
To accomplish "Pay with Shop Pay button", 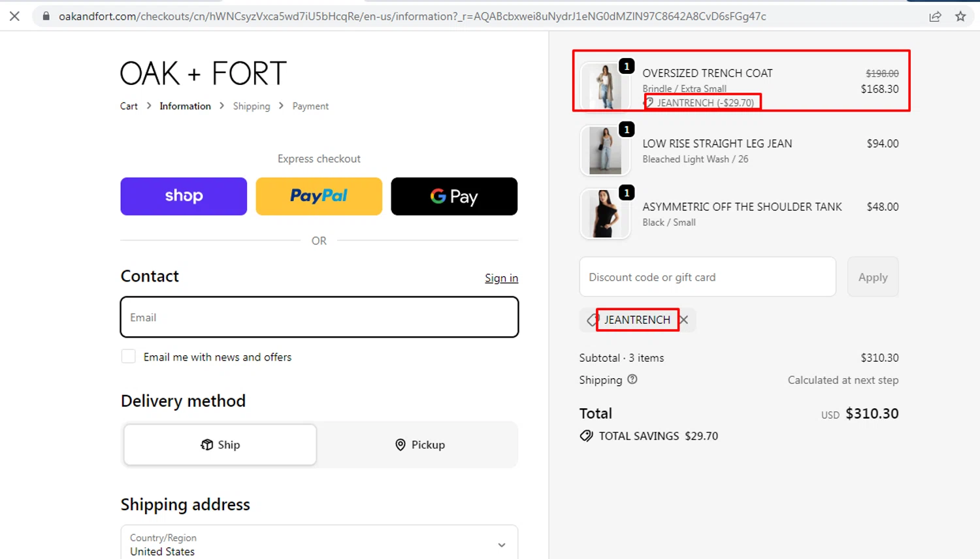I will pos(184,197).
